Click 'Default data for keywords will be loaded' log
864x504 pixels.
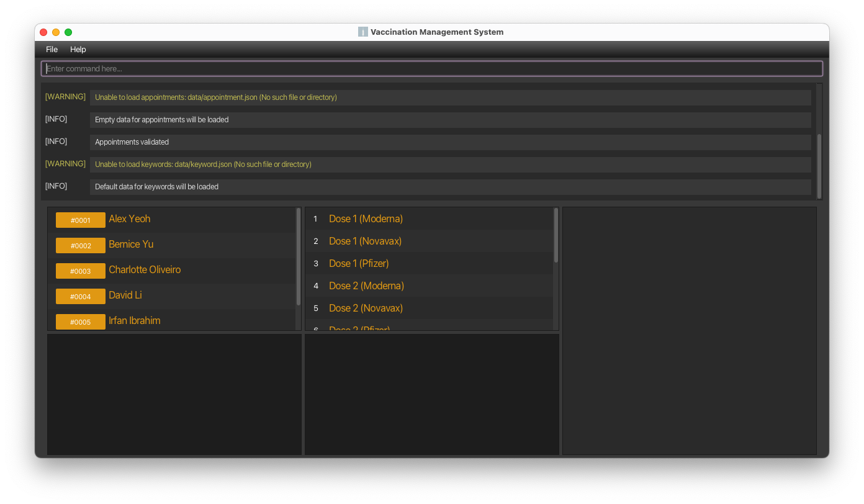pos(451,187)
